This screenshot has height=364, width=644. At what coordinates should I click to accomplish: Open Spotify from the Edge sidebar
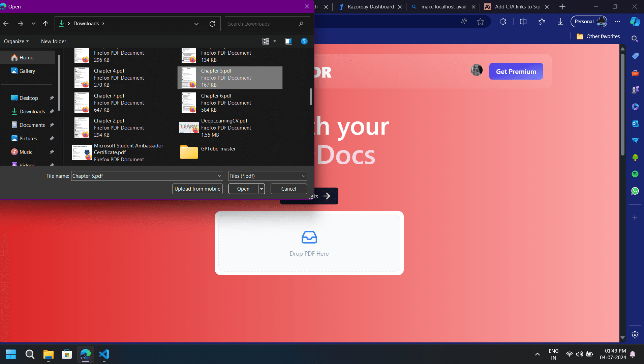point(635,174)
